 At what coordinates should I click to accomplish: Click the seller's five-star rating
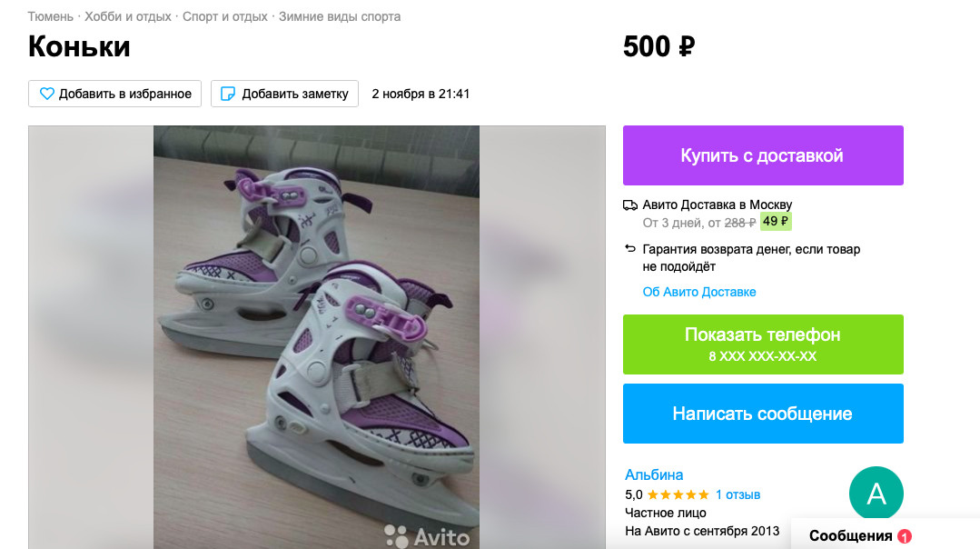tap(678, 494)
